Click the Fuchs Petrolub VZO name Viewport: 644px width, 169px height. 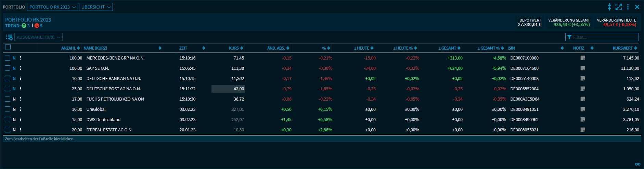(115, 99)
